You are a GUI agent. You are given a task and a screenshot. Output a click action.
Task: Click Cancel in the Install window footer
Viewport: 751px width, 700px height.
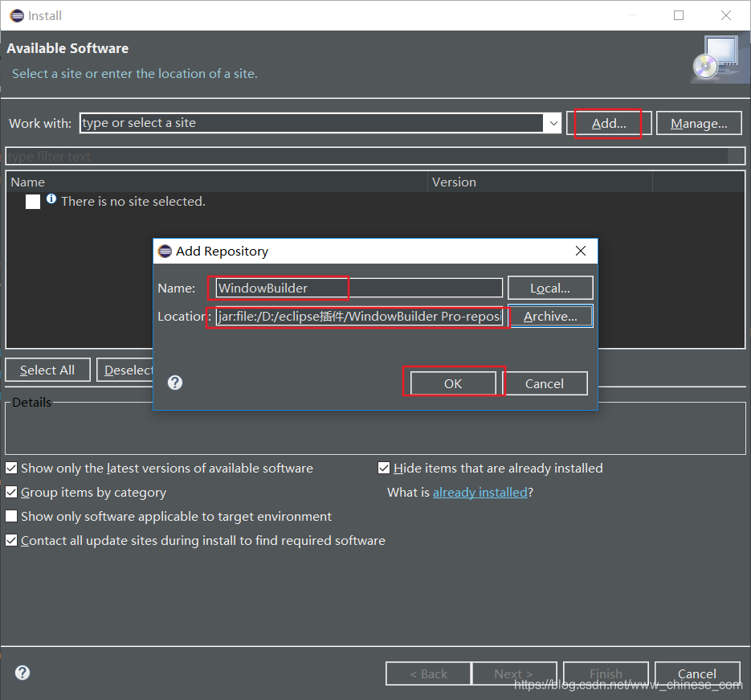point(697,673)
